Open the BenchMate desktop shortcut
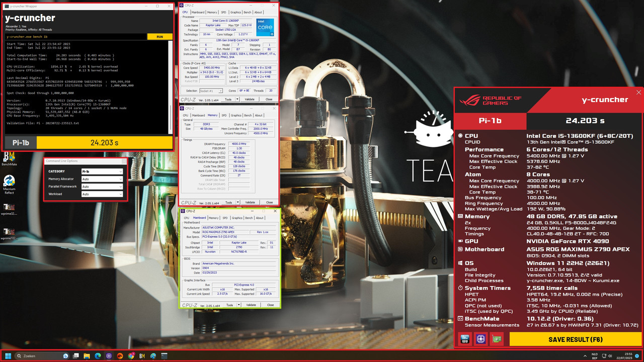 coord(9,158)
